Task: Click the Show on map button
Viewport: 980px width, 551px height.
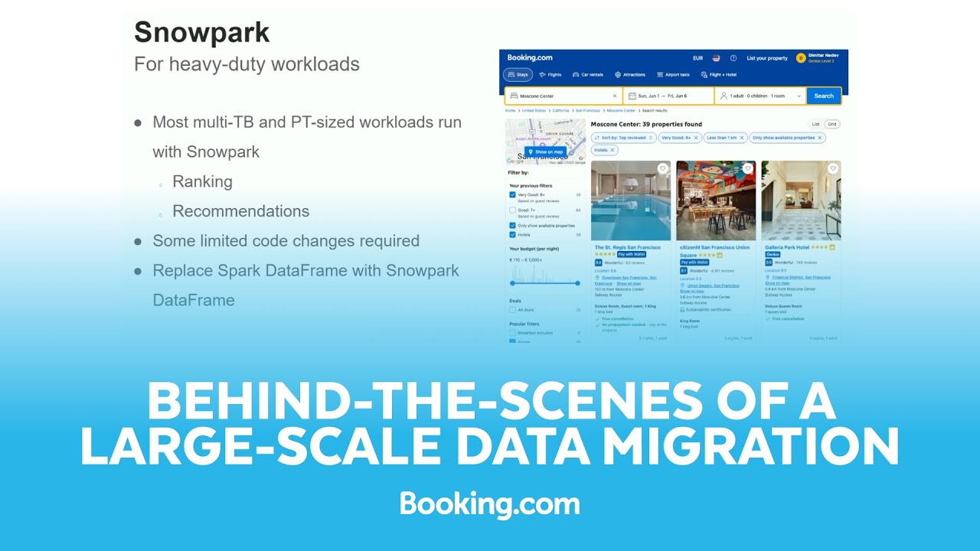Action: [x=545, y=152]
